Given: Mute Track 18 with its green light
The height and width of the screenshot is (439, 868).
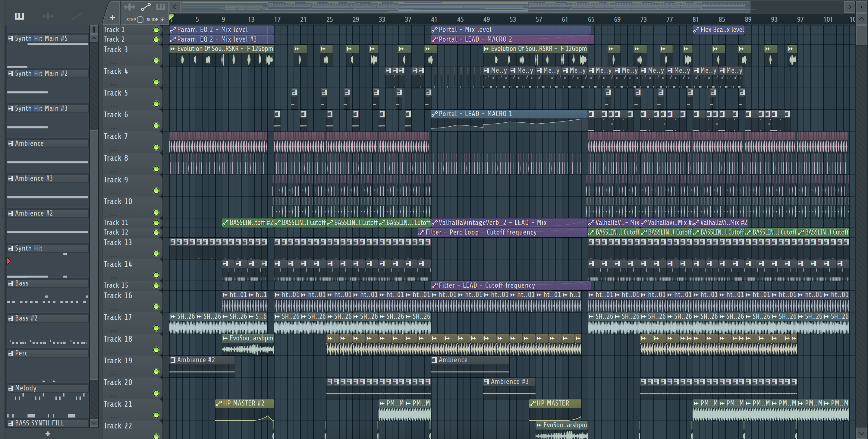Looking at the screenshot, I should coord(156,350).
